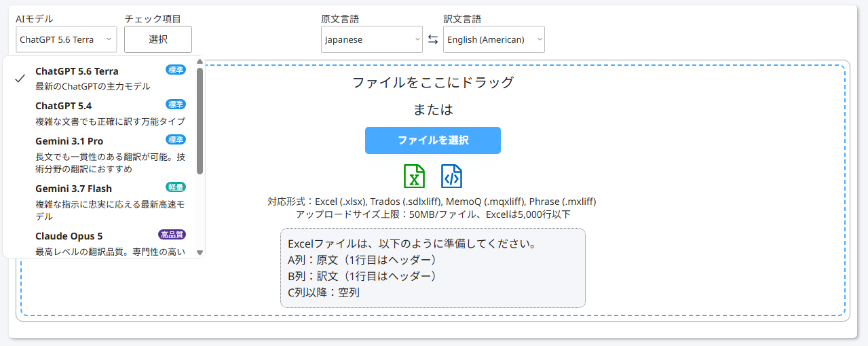Click the model list scrollbar thumb
This screenshot has width=868, height=346.
pos(200,121)
